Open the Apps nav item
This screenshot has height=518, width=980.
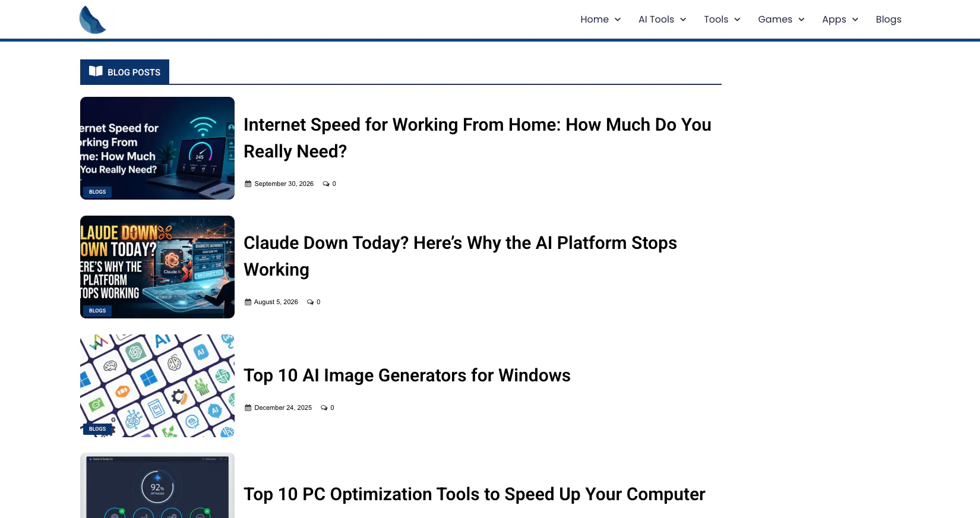pos(834,20)
